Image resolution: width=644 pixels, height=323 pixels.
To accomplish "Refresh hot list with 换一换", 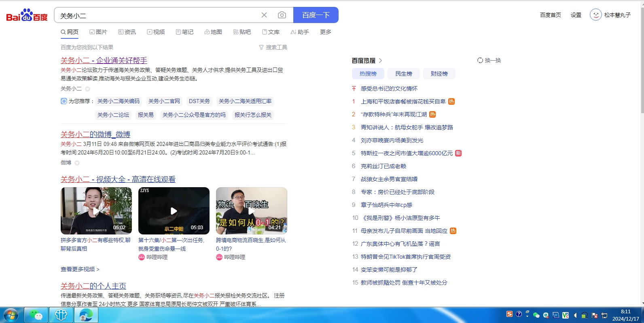I will point(489,60).
